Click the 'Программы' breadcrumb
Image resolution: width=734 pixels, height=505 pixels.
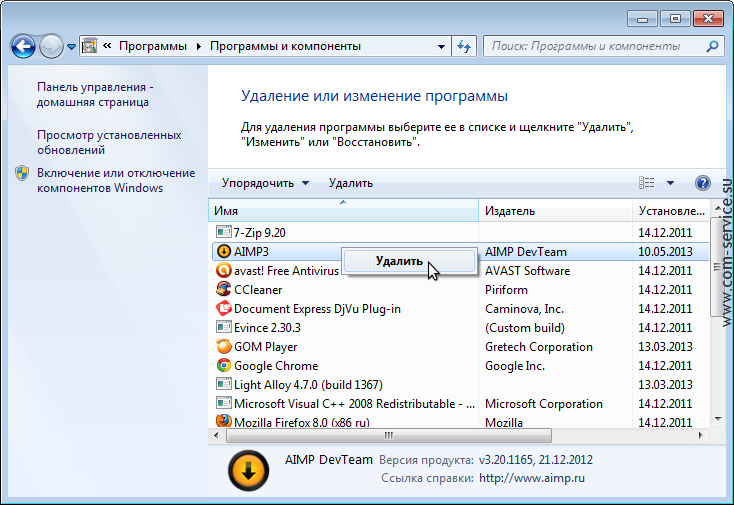coord(153,46)
